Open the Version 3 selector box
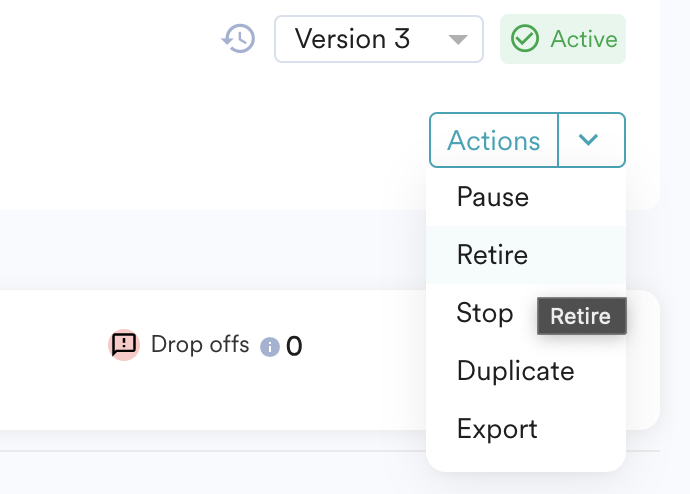Viewport: 690px width, 494px height. coord(378,40)
